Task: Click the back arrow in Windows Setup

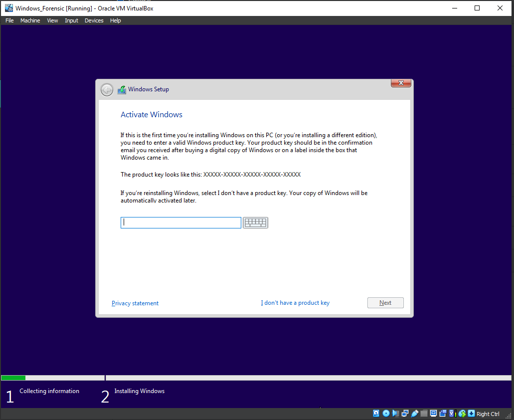Action: 107,90
